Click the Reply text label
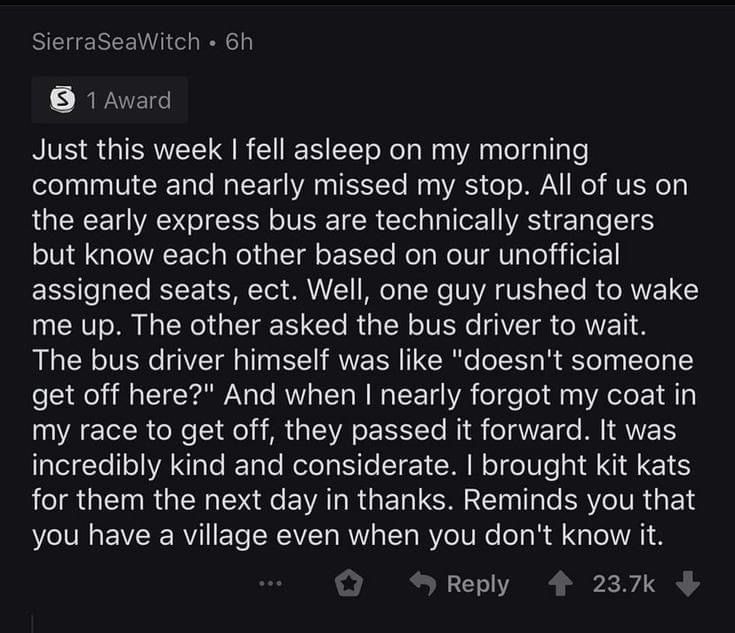The image size is (735, 633). (477, 584)
